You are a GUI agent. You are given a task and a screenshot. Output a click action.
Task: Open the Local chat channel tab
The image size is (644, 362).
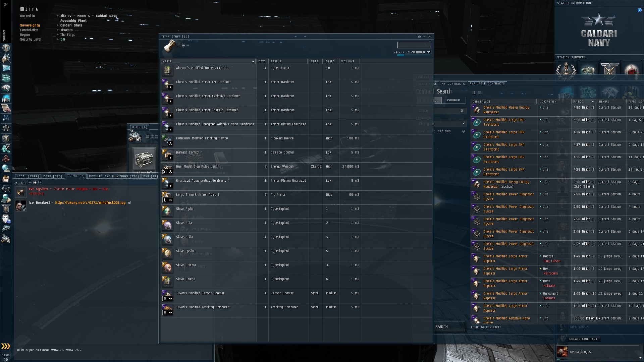pos(27,176)
